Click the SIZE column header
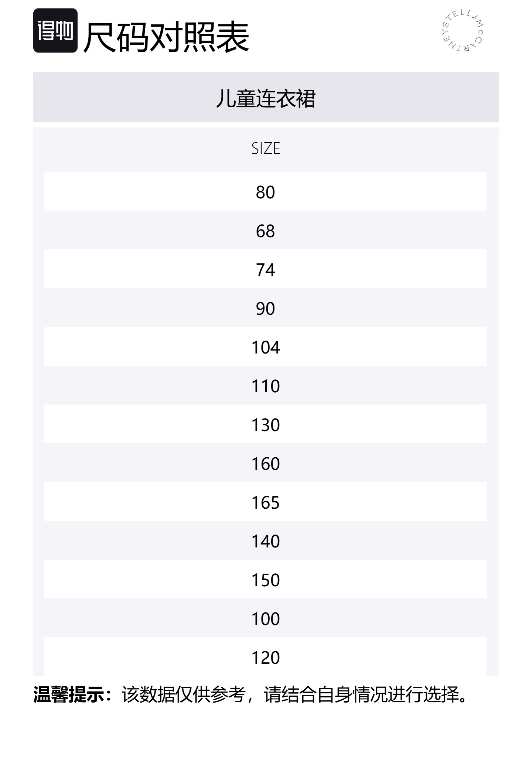The width and height of the screenshot is (532, 758). pyautogui.click(x=266, y=148)
